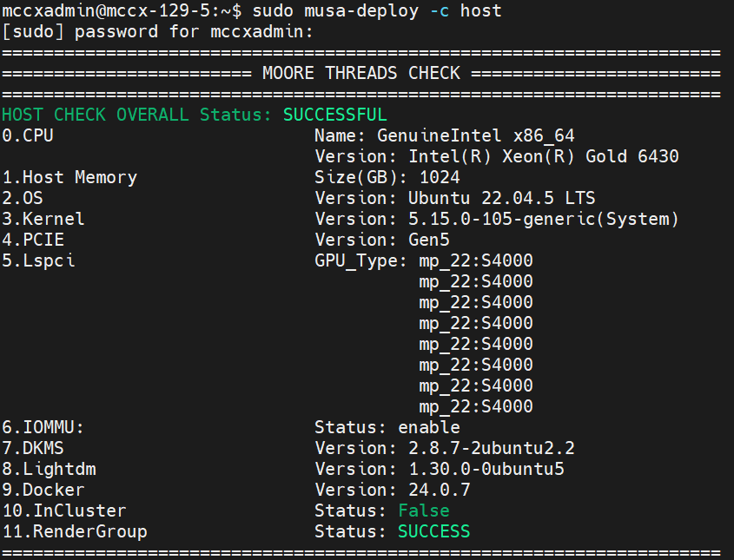Click 'Version: Intel(R) Xeon(R) Gold 6430' line
The width and height of the screenshot is (734, 560).
click(x=497, y=156)
